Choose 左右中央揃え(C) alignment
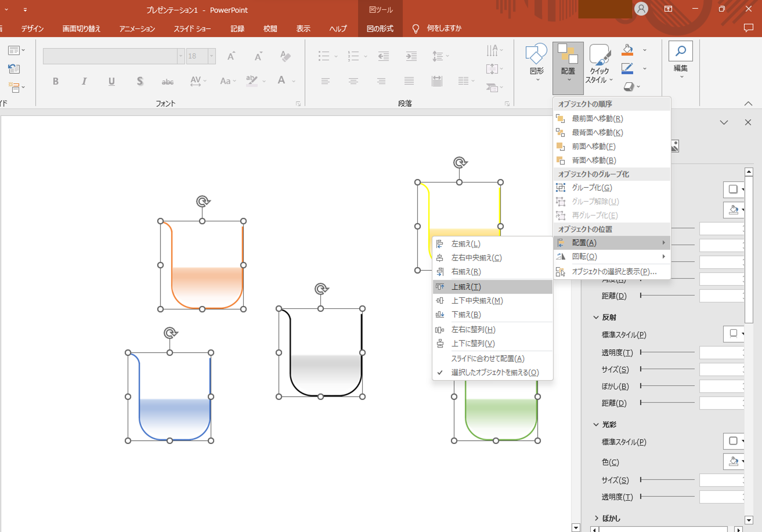The height and width of the screenshot is (532, 762). pyautogui.click(x=492, y=258)
